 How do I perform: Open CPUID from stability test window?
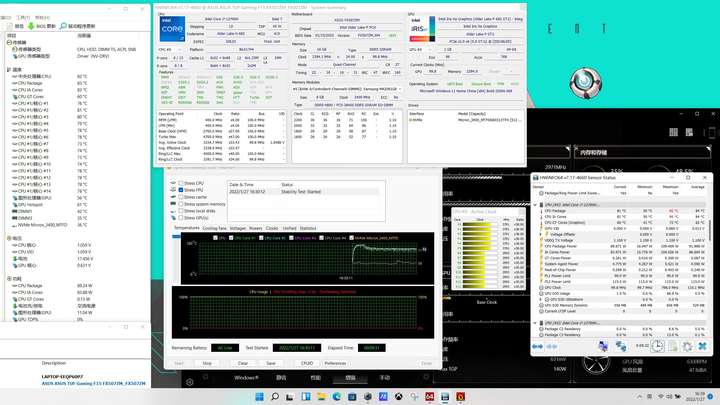pos(307,363)
